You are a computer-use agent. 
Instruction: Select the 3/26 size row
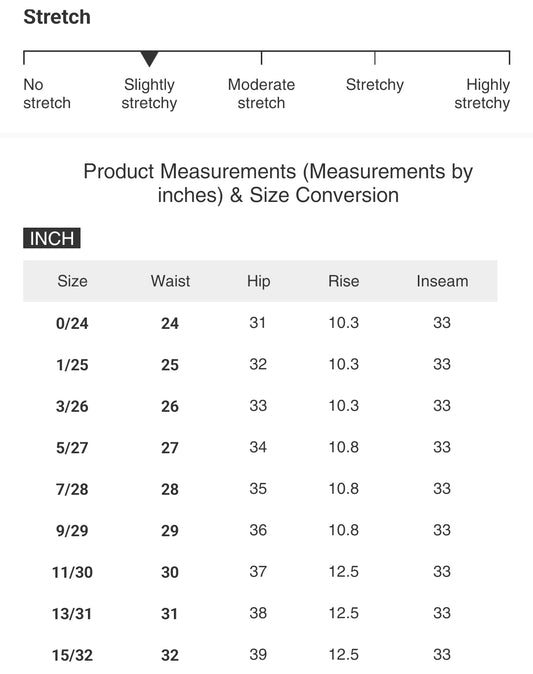click(260, 406)
